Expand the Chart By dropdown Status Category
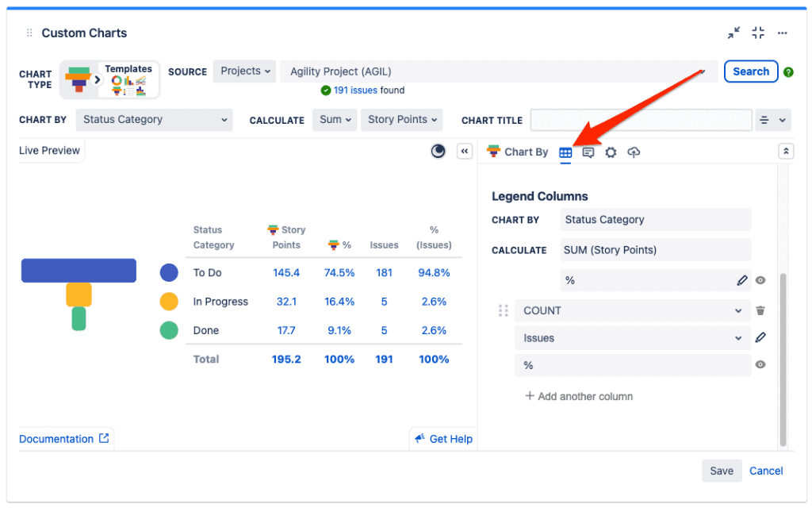The height and width of the screenshot is (508, 812). 154,120
